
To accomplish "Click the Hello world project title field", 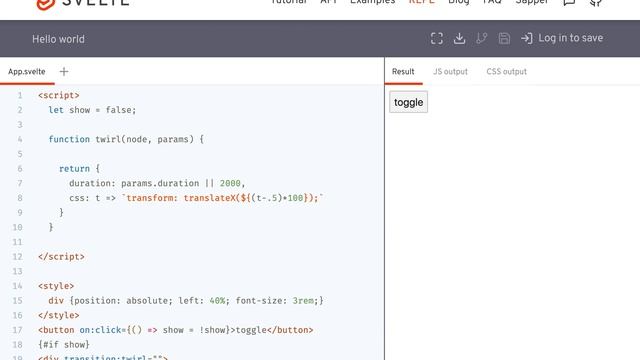I will (58, 39).
